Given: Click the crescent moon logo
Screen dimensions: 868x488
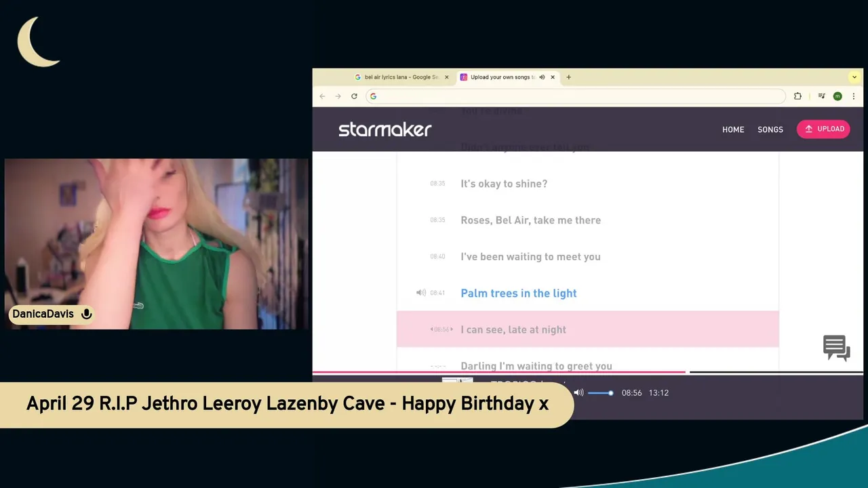Looking at the screenshot, I should point(37,42).
